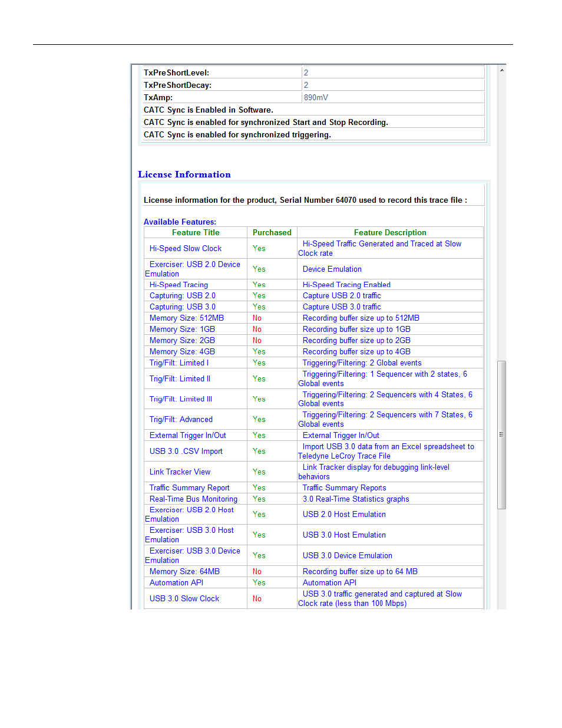Click the 2 Sequencers with 7 States description

[x=385, y=420]
